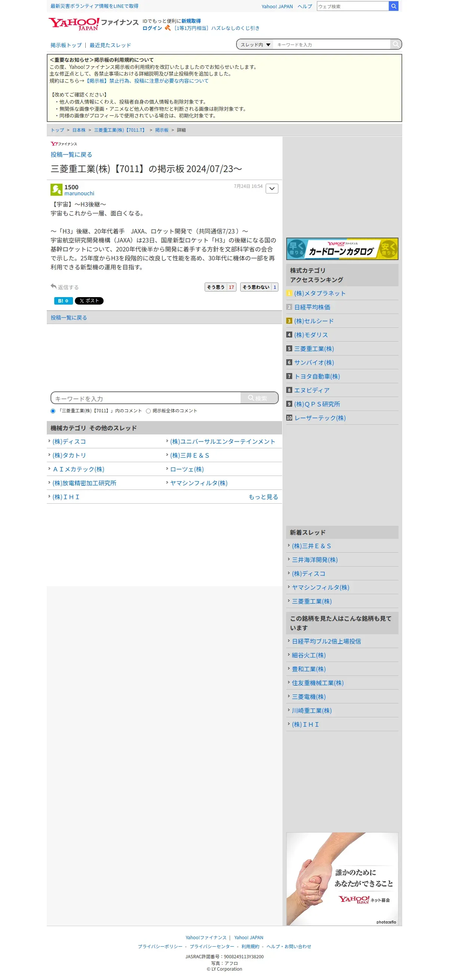Click breadcrumb 掲示板
The height and width of the screenshot is (980, 449).
coord(162,130)
